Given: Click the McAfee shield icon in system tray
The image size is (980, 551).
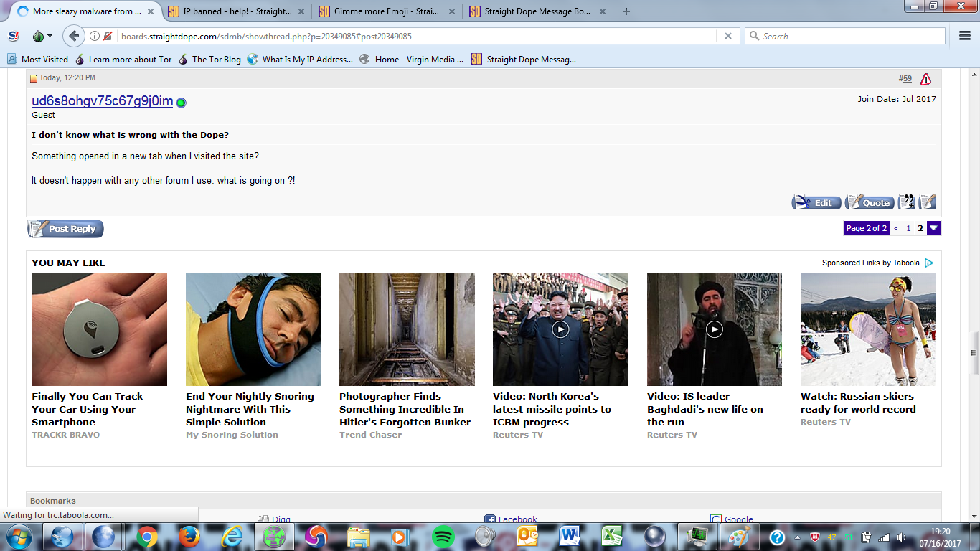Looking at the screenshot, I should [x=815, y=536].
